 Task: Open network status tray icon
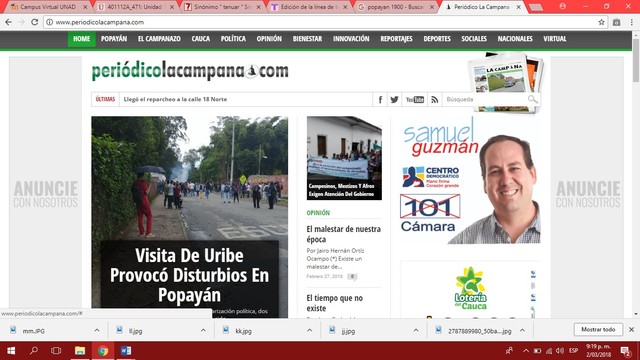click(549, 351)
